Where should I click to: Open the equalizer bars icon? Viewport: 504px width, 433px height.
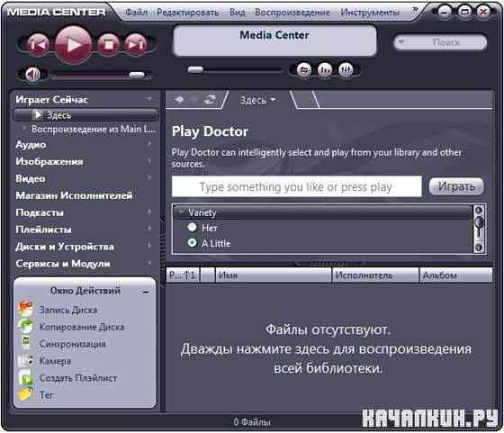(x=325, y=69)
